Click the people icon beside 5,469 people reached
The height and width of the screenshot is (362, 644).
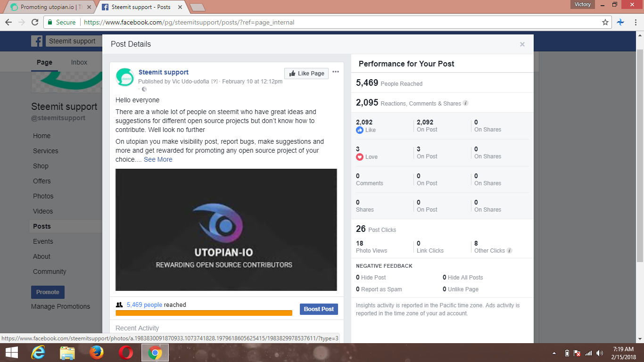click(119, 304)
